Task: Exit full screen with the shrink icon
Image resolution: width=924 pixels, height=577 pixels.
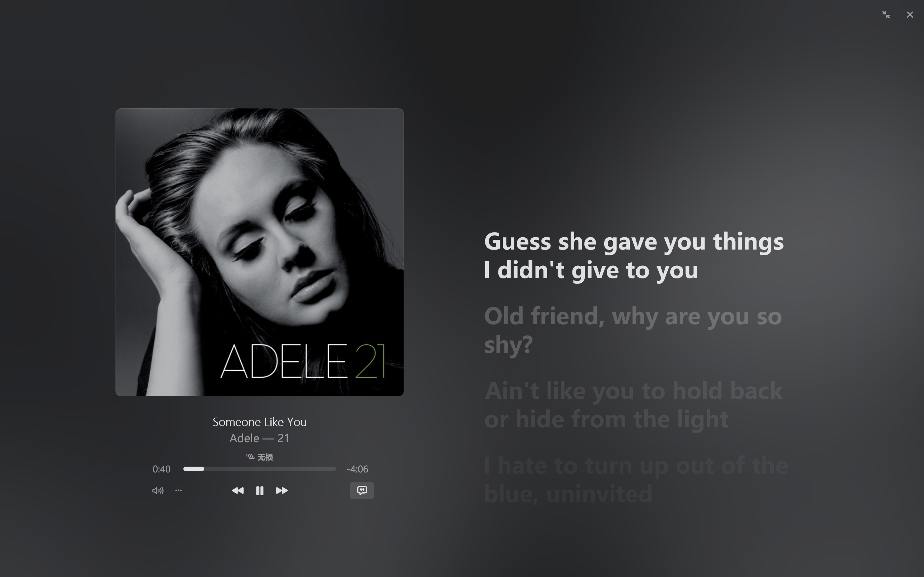Action: 886,14
